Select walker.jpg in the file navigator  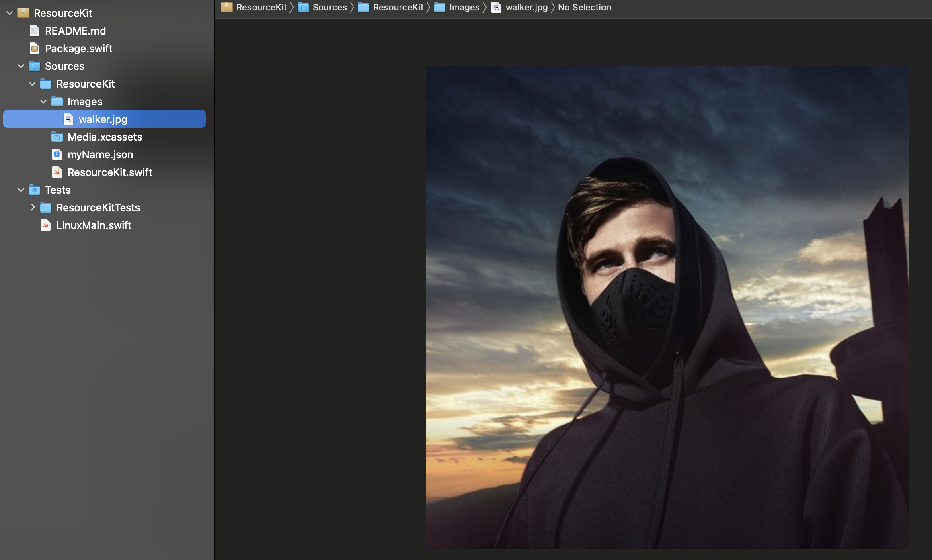[x=103, y=119]
